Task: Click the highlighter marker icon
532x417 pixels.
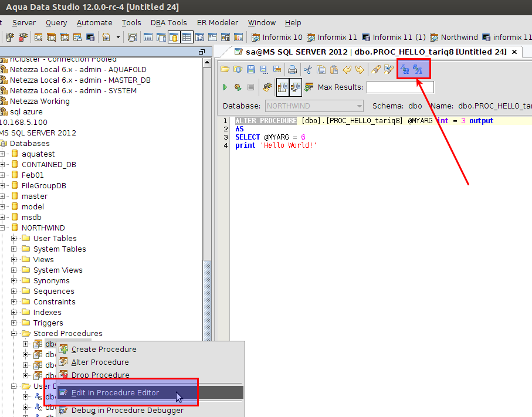Action: [375, 70]
